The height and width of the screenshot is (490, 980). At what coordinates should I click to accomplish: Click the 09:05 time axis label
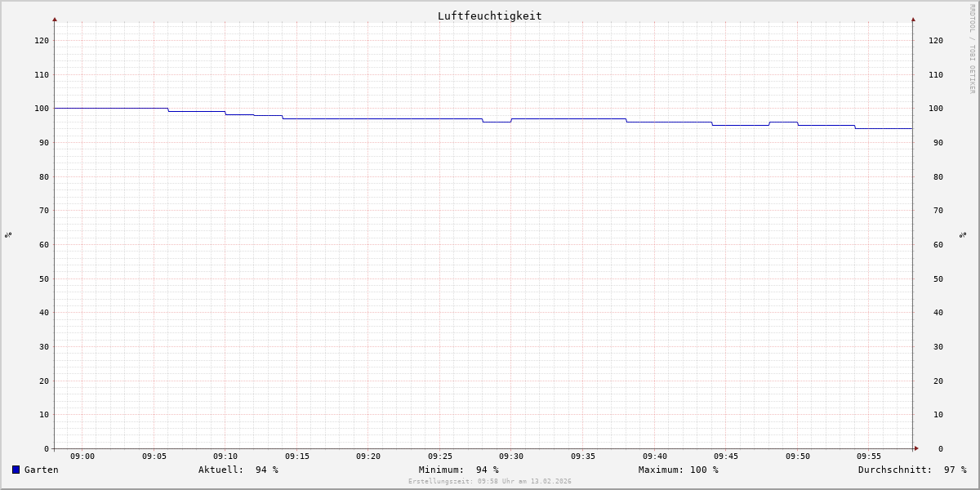[154, 457]
